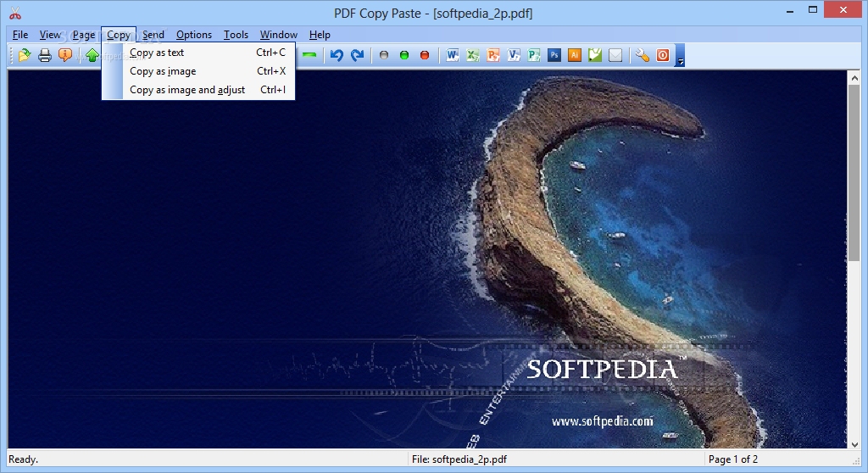Click the green circle toolbar button
This screenshot has width=868, height=473.
(404, 55)
